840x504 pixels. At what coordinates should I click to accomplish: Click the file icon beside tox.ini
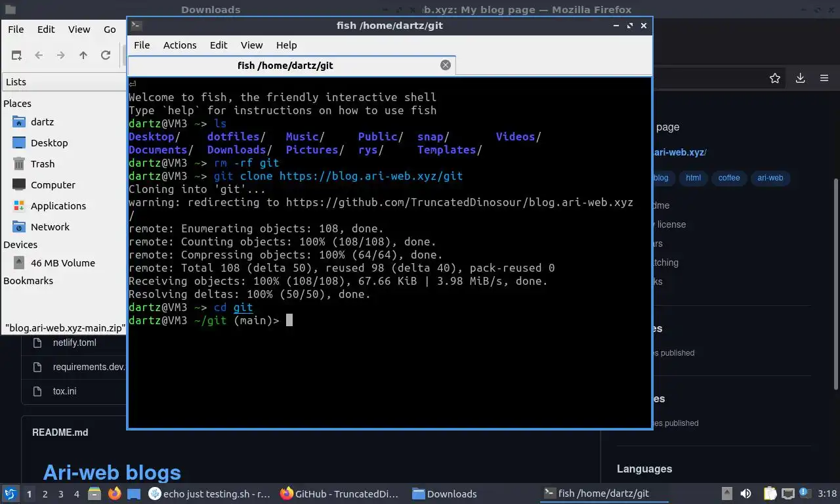coord(37,390)
